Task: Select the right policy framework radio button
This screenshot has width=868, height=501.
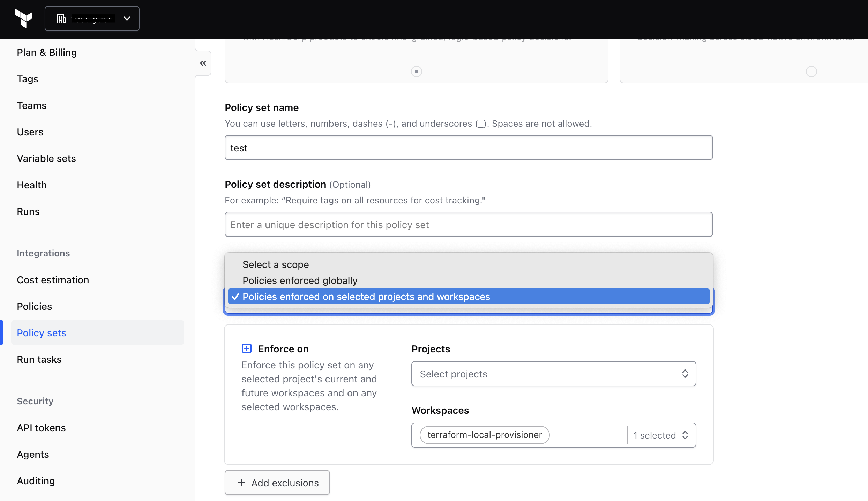Action: tap(811, 72)
